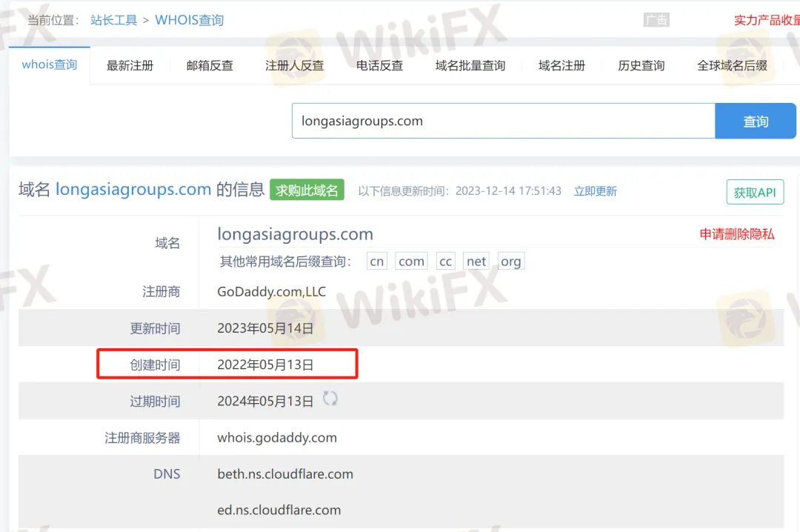
Task: Click the 注册商 row label
Action: 161,291
